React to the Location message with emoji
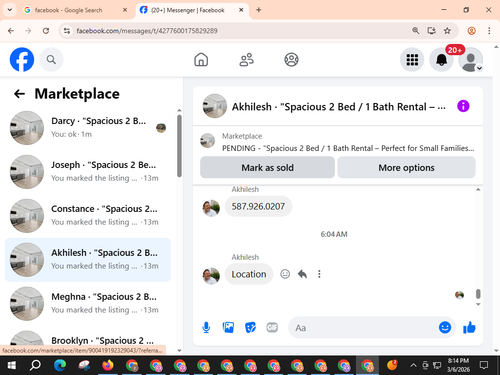 (x=285, y=274)
